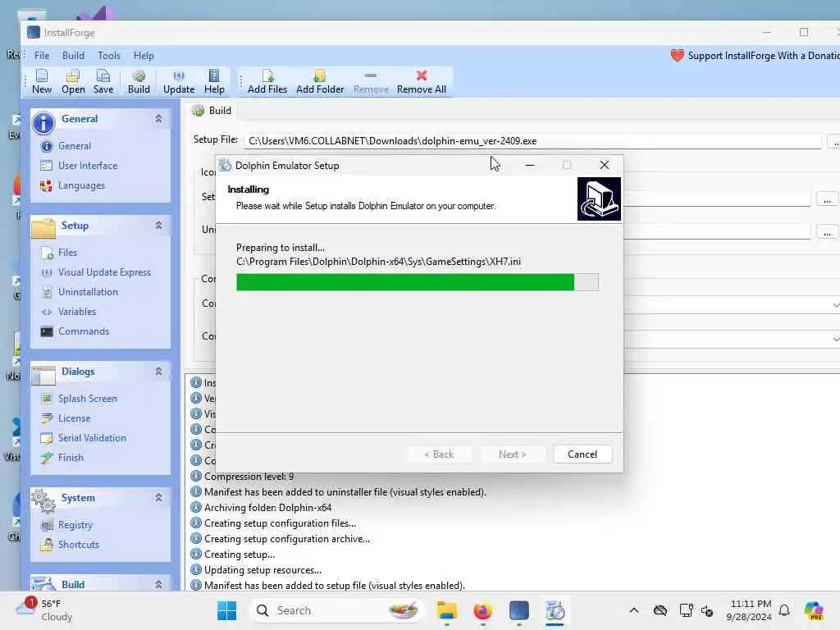This screenshot has height=630, width=840.
Task: Minimize the Dolphin Emulator Setup window
Action: click(x=530, y=165)
